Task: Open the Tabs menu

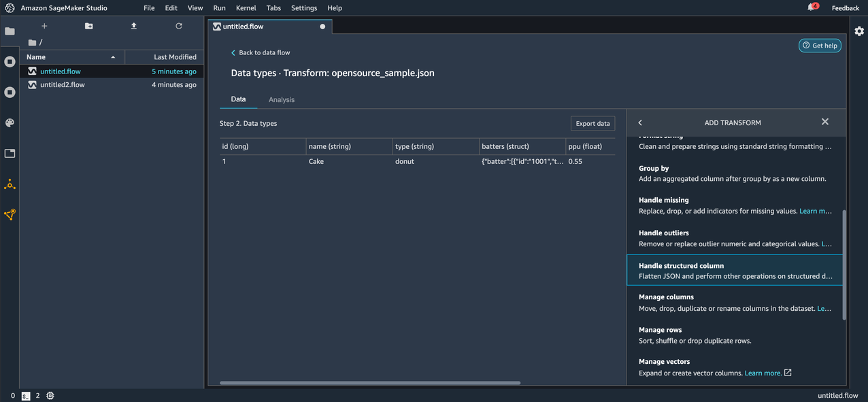Action: 273,8
